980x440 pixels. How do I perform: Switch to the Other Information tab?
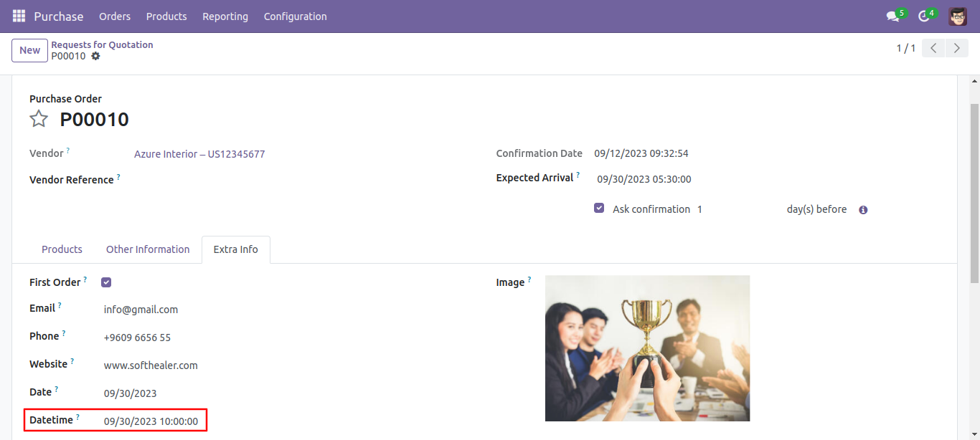point(148,249)
